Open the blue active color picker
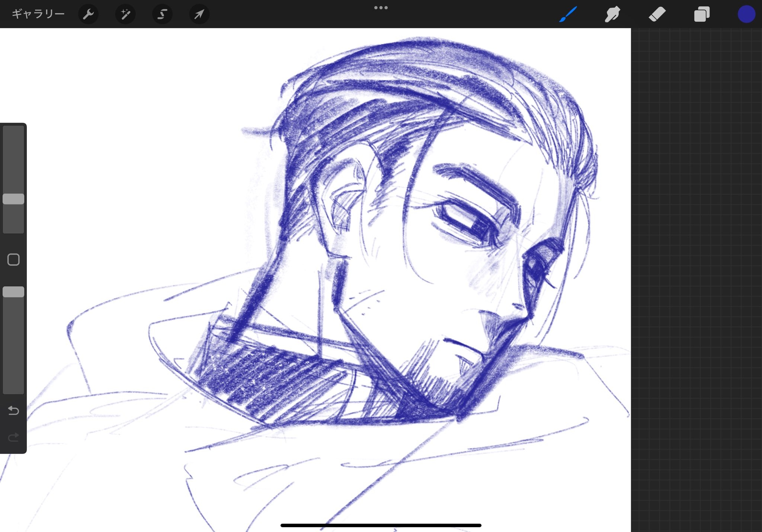The height and width of the screenshot is (532, 762). [x=746, y=14]
